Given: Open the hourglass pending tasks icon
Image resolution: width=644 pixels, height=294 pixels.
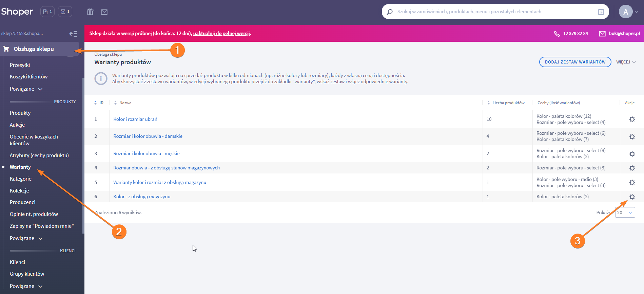Looking at the screenshot, I should 65,12.
